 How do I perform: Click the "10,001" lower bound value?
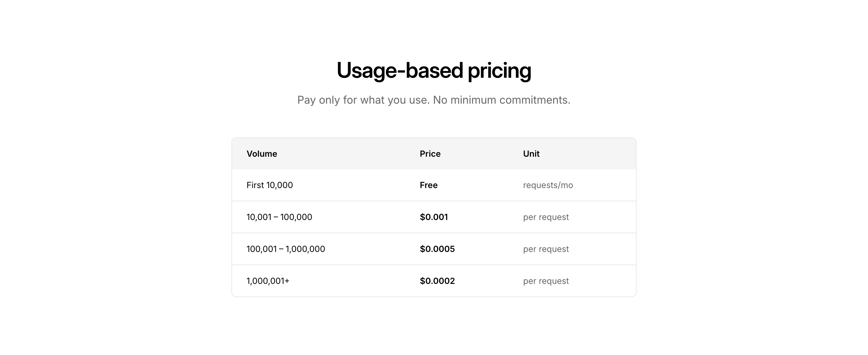[x=259, y=217]
